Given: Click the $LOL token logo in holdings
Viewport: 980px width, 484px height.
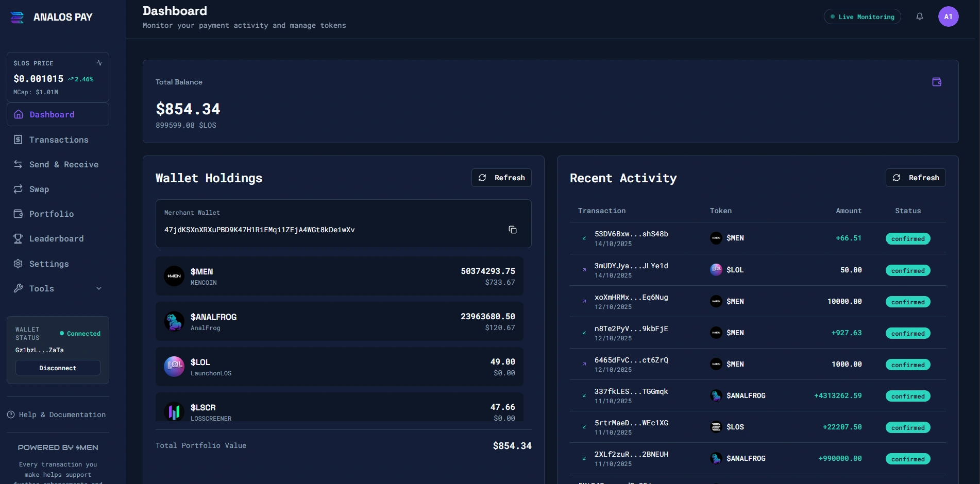Looking at the screenshot, I should coord(174,367).
